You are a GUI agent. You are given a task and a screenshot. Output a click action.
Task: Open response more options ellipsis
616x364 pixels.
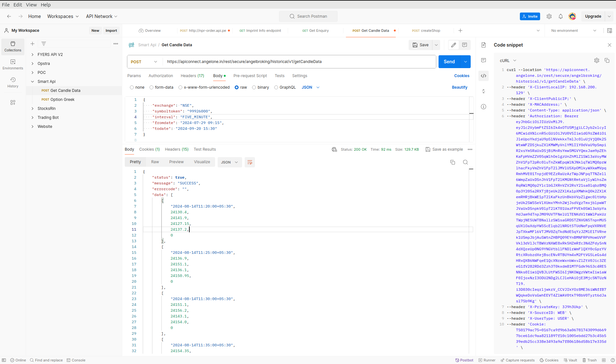coord(470,149)
